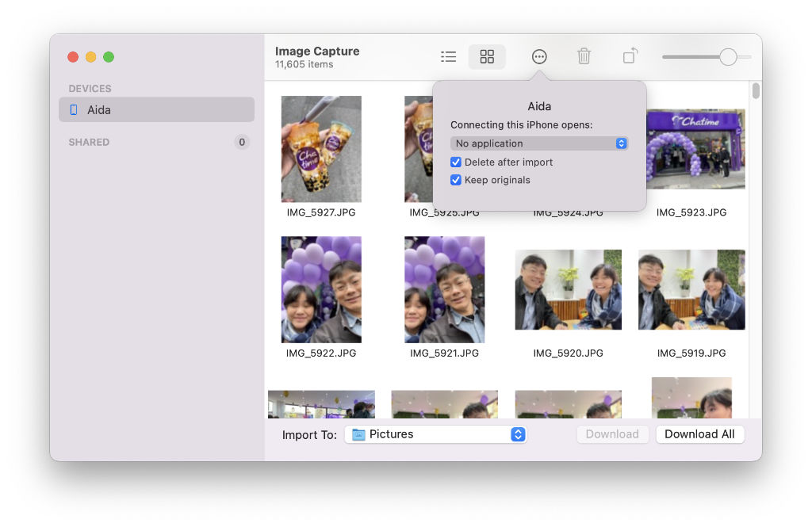This screenshot has width=812, height=527.
Task: Switch to grid icon view
Action: pyautogui.click(x=487, y=56)
